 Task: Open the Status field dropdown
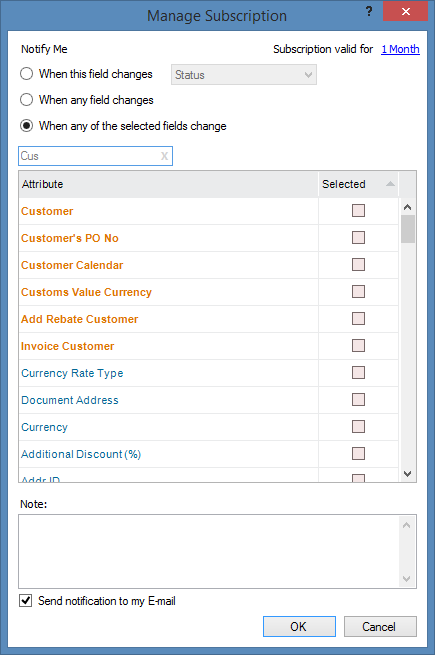[x=244, y=75]
